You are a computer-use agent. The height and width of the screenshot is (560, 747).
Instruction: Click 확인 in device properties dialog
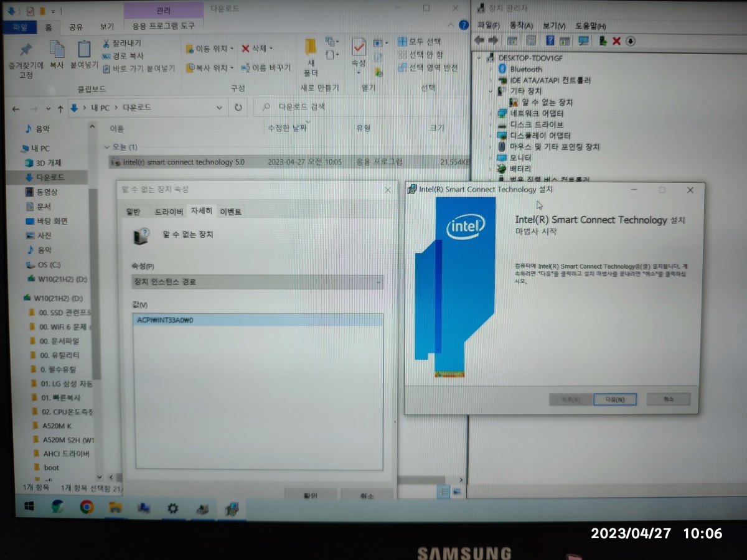click(310, 495)
